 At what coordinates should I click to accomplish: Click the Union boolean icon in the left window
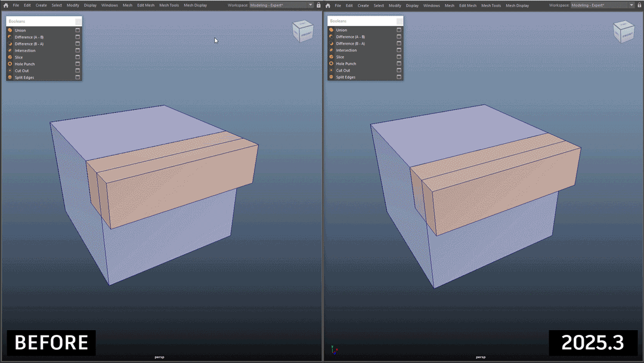pos(10,30)
